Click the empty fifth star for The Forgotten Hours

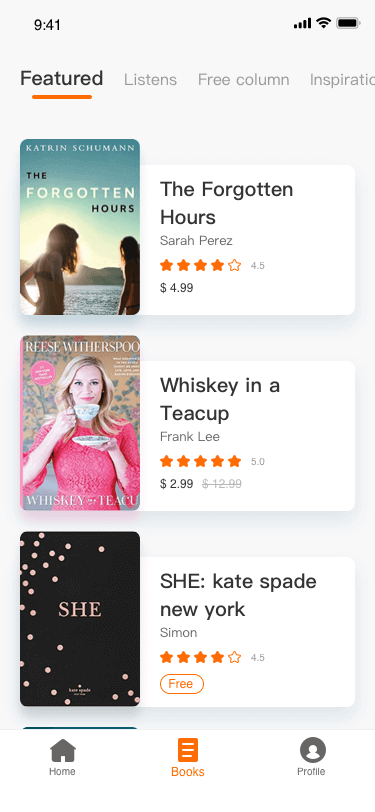[x=235, y=266]
